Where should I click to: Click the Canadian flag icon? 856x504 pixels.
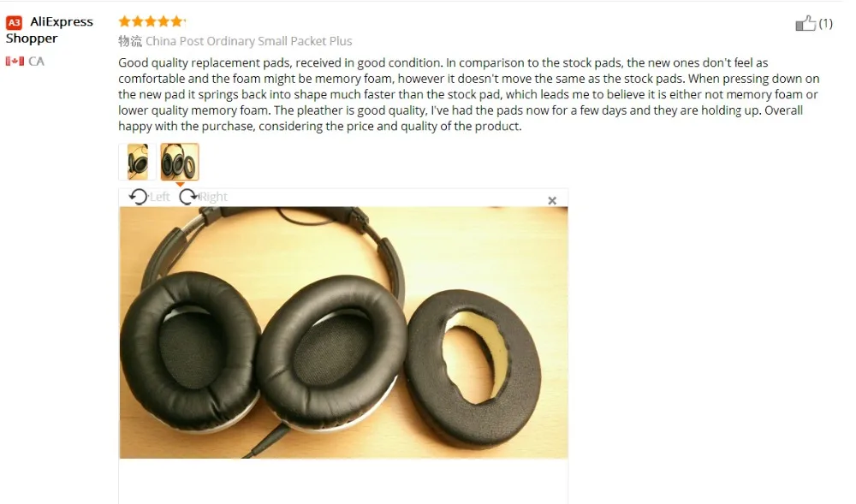[15, 61]
